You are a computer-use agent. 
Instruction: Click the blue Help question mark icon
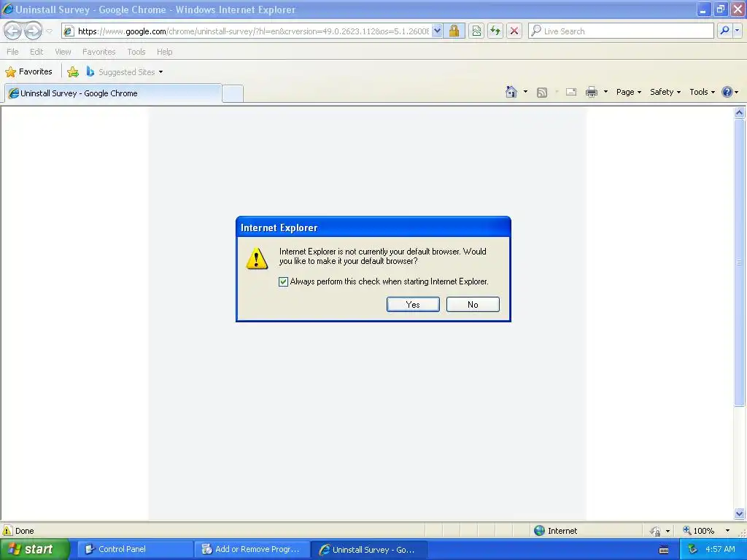point(727,92)
